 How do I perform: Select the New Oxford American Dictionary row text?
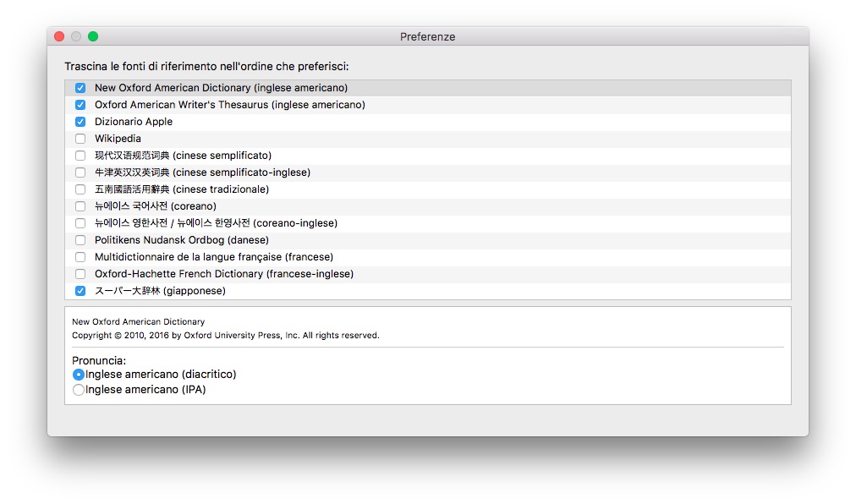(221, 88)
